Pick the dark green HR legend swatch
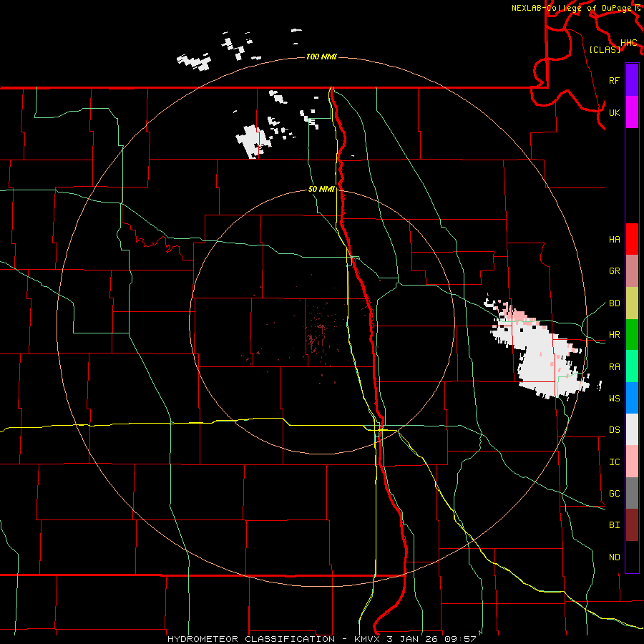The width and height of the screenshot is (644, 644). pyautogui.click(x=632, y=334)
